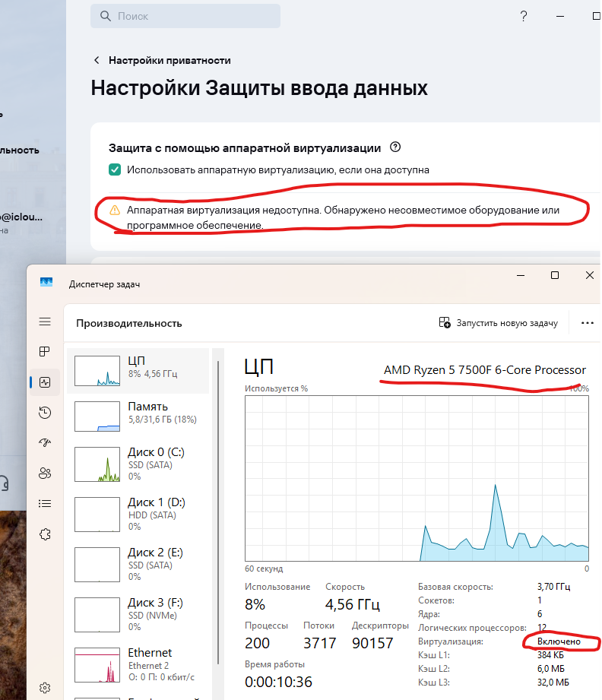Open the Details list icon
The image size is (602, 700).
coord(45,504)
